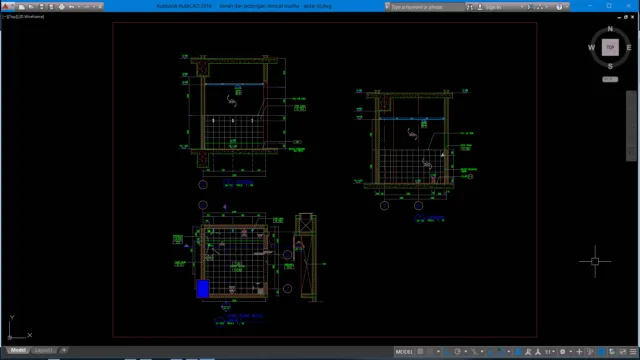
Task: Click the E compass letter on ViewCube
Action: point(629,48)
